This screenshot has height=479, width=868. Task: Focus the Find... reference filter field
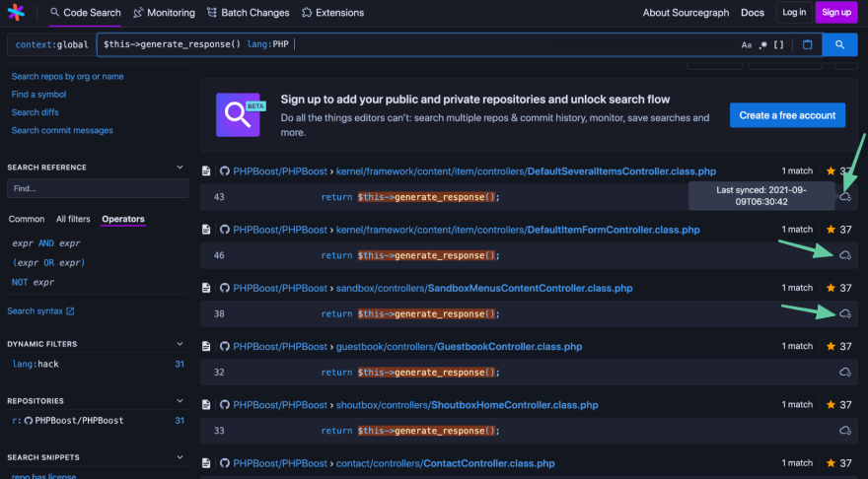(98, 188)
